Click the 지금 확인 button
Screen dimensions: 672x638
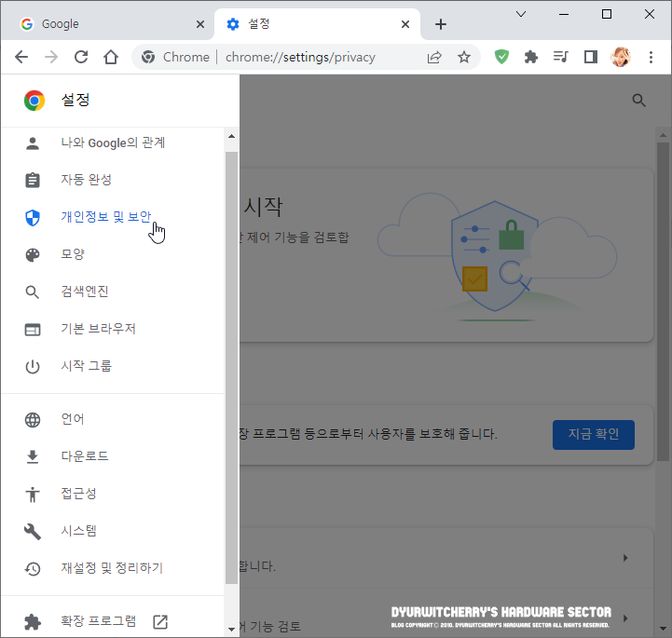pyautogui.click(x=593, y=435)
